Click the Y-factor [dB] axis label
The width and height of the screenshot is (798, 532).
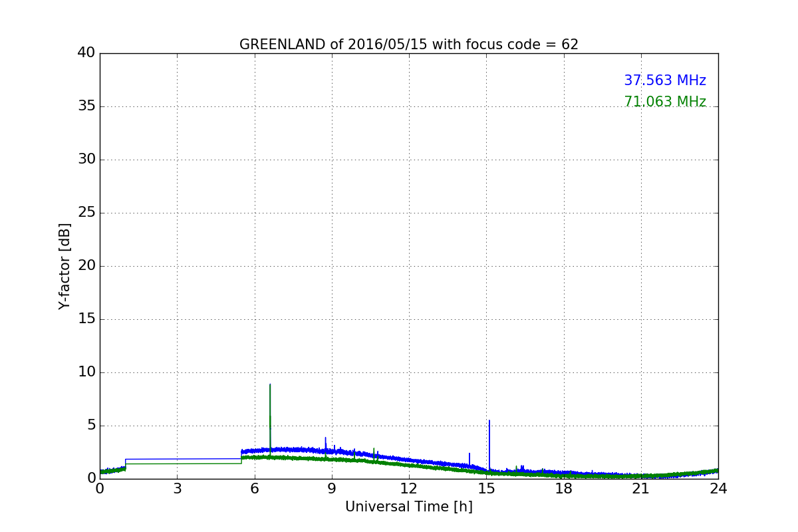point(65,266)
